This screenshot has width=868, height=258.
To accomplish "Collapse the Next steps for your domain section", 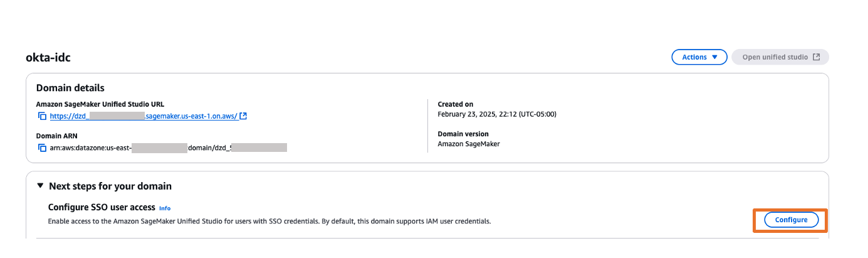I will (x=40, y=186).
